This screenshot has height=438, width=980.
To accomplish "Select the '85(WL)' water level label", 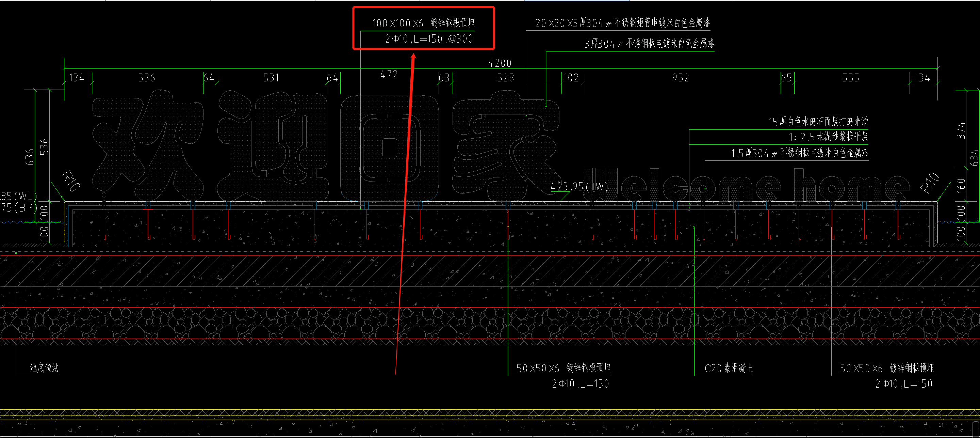I will 19,196.
